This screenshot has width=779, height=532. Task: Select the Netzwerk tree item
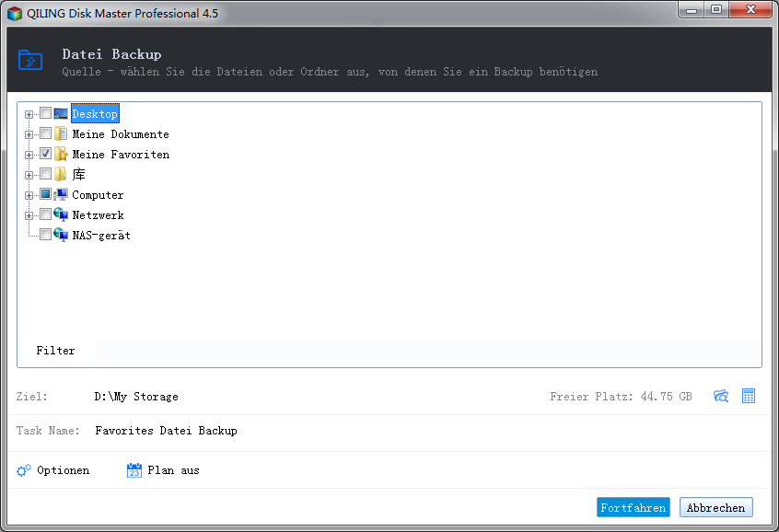pyautogui.click(x=98, y=215)
